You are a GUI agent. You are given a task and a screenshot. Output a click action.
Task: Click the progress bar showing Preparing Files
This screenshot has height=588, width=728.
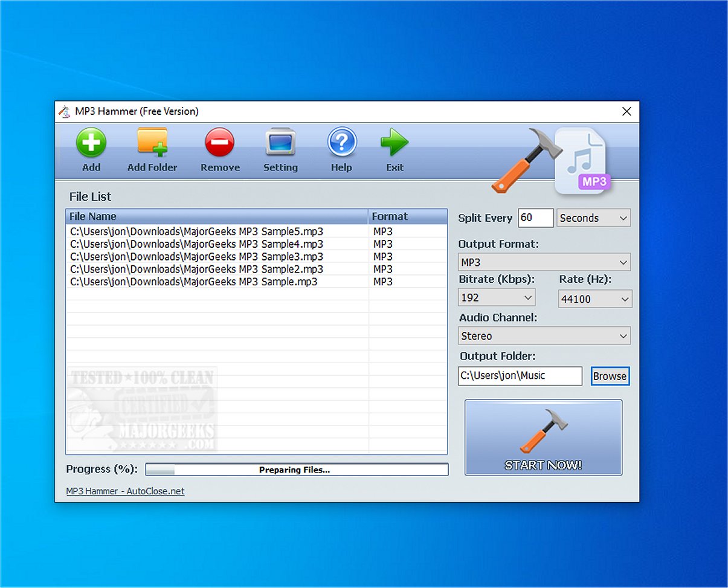point(297,470)
